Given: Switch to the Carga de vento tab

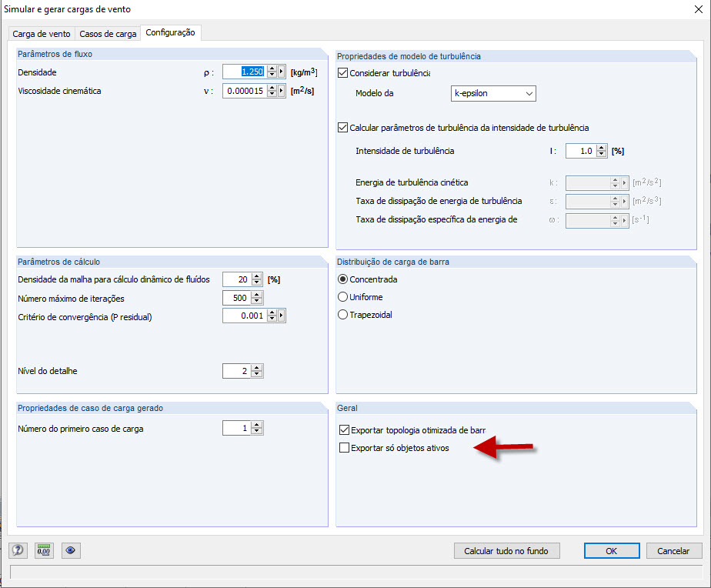Looking at the screenshot, I should [42, 34].
